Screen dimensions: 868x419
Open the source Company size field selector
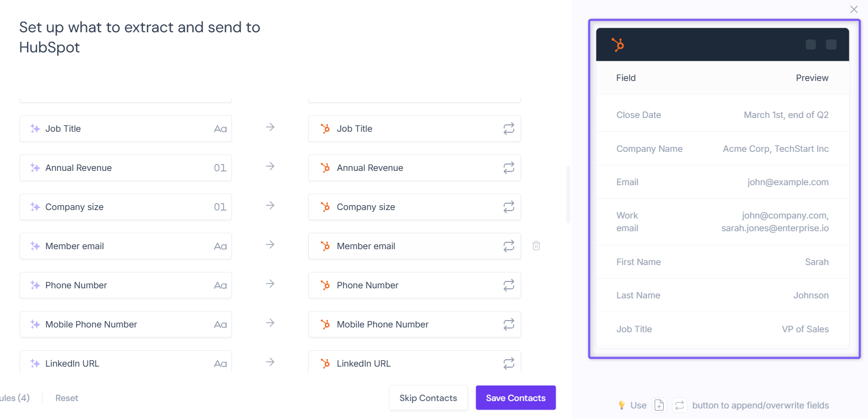[126, 207]
